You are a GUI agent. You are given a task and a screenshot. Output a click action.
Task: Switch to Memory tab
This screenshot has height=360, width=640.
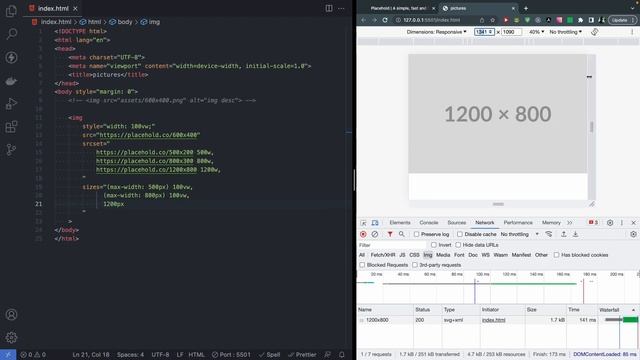[x=551, y=223]
